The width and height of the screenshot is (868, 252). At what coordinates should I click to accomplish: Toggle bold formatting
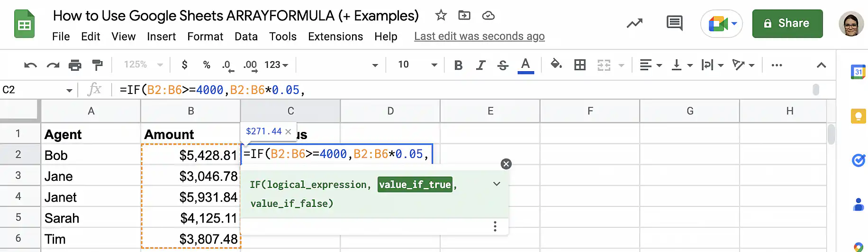[458, 65]
